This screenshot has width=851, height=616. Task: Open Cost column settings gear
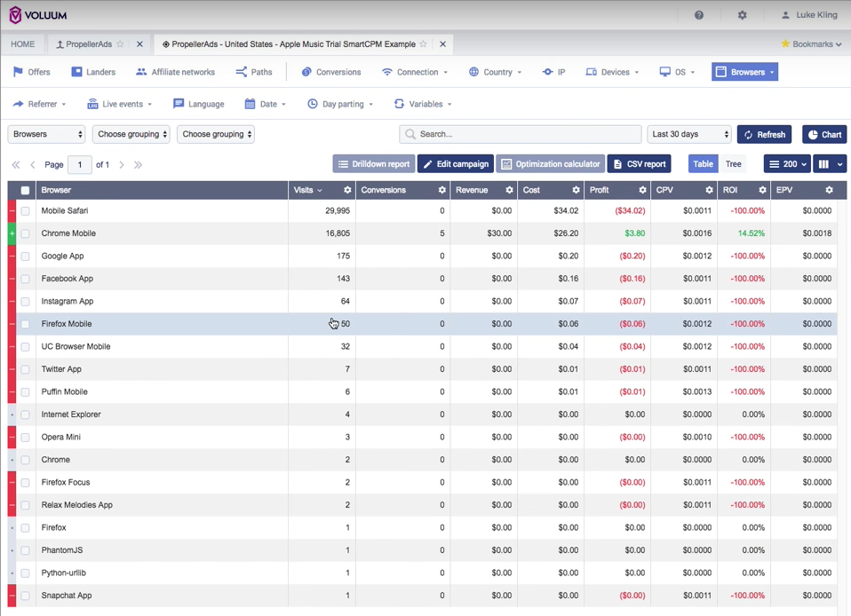coord(576,190)
